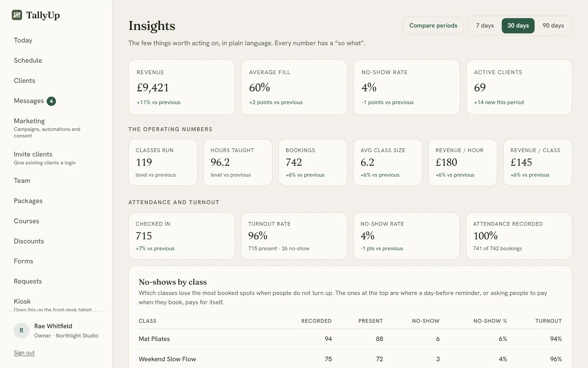588x368 pixels.
Task: Click the Hours Taught 96.2 card
Action: click(x=238, y=162)
